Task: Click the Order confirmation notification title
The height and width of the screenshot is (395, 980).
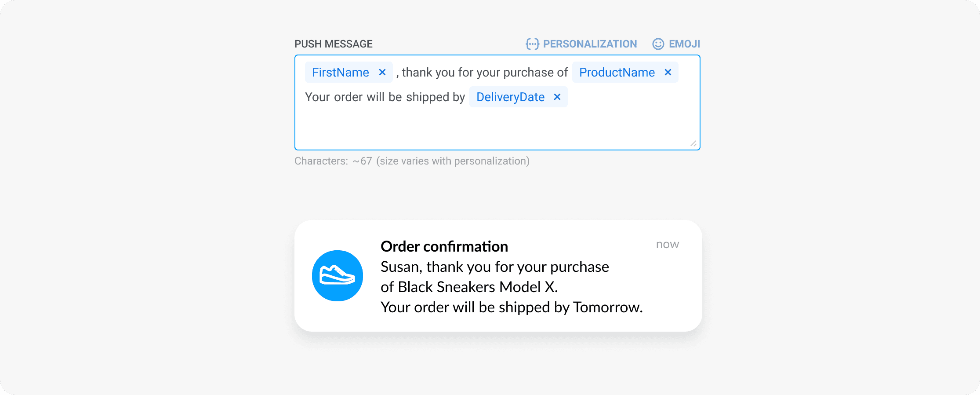Action: (444, 246)
